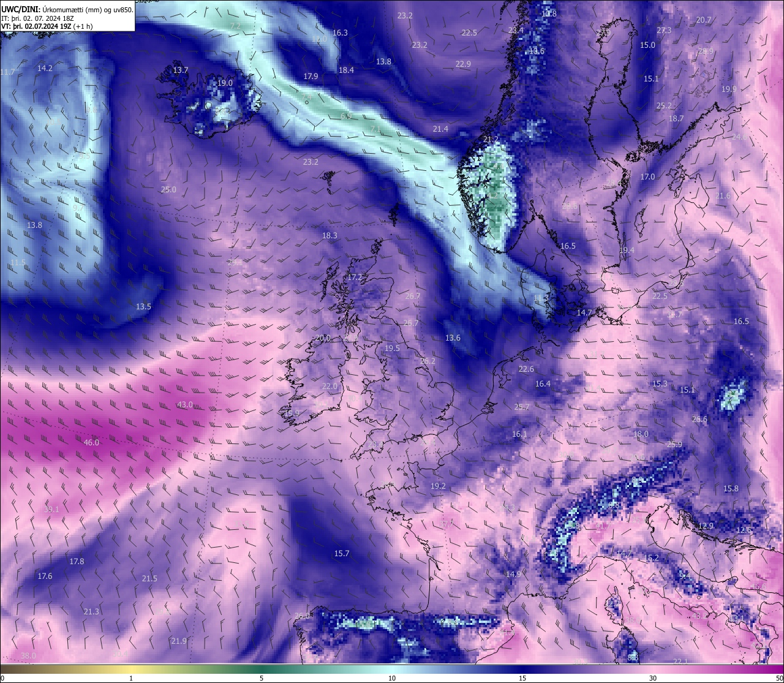Click the 'IT: þri. 02. 07. 2024 18Z' line
The width and height of the screenshot is (784, 683).
(x=38, y=18)
